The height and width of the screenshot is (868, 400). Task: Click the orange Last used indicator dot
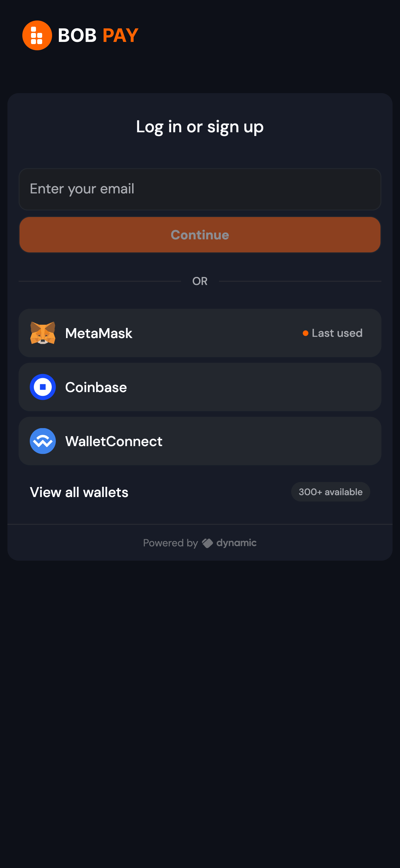[305, 333]
